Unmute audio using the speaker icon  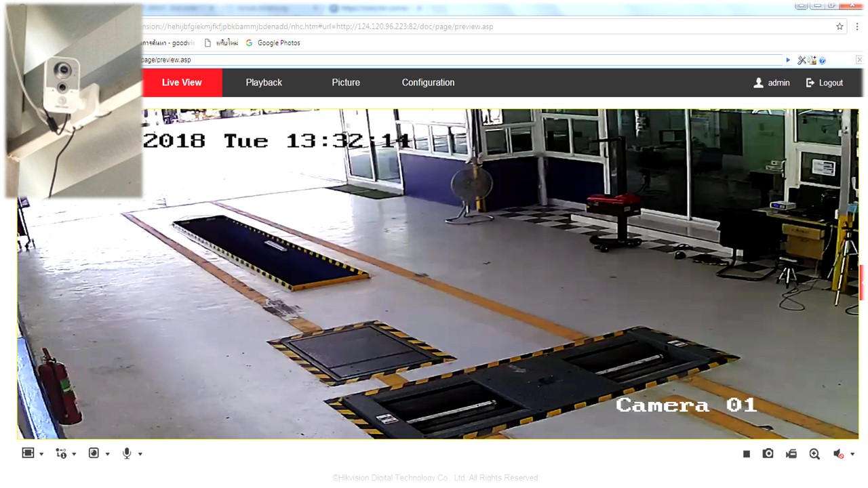tap(839, 454)
